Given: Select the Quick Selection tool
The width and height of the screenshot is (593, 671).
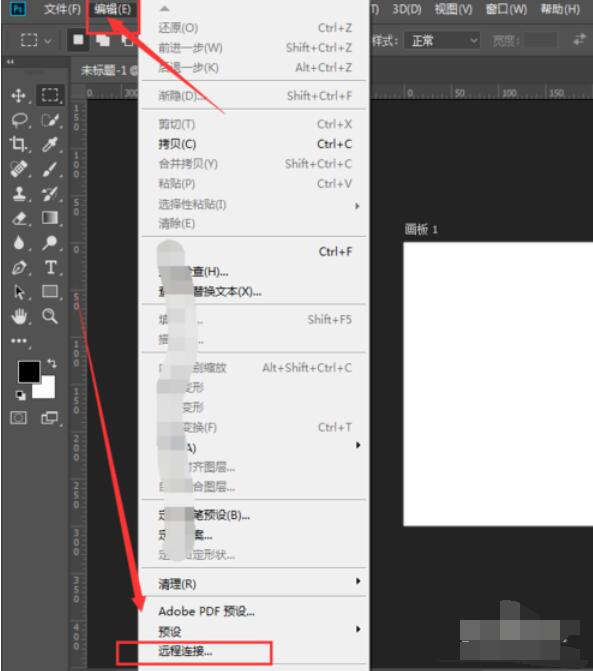Looking at the screenshot, I should [x=50, y=120].
